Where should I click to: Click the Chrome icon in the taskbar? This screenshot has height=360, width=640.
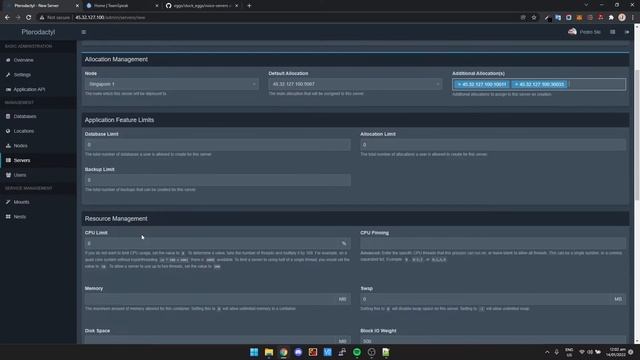(x=283, y=352)
